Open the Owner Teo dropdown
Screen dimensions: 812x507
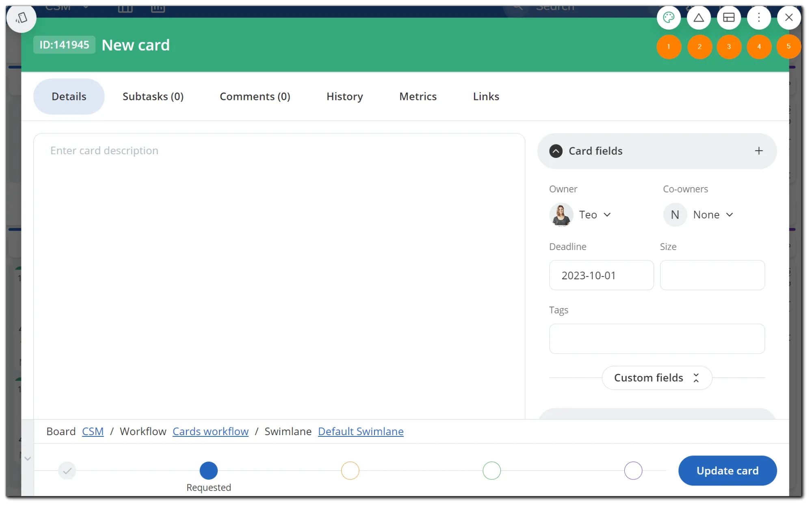[581, 215]
